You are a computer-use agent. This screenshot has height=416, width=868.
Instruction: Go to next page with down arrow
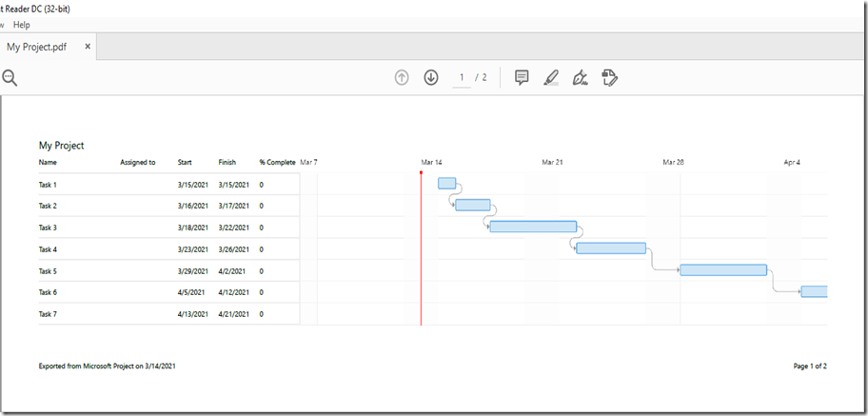click(x=431, y=77)
